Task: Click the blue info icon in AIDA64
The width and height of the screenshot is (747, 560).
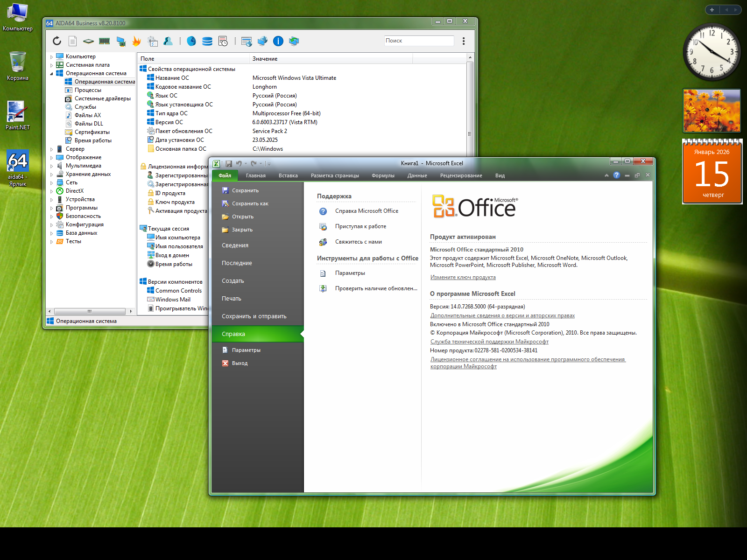Action: (278, 41)
